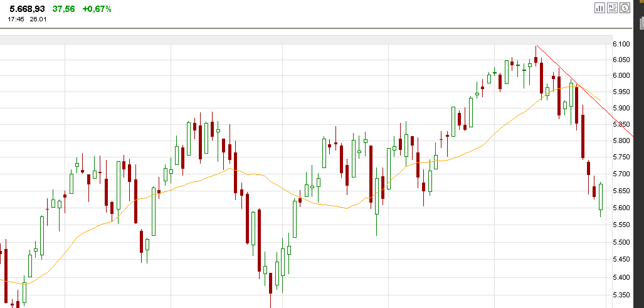Select the point change 37,56
Screen dimensions: 644x308
tap(64, 9)
